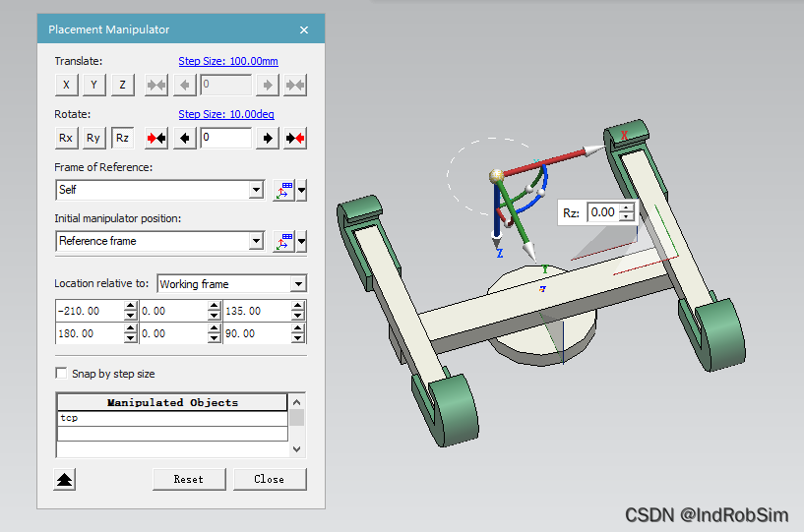Select the Rx rotation axis button
Screen dimensions: 804x532
[x=66, y=138]
